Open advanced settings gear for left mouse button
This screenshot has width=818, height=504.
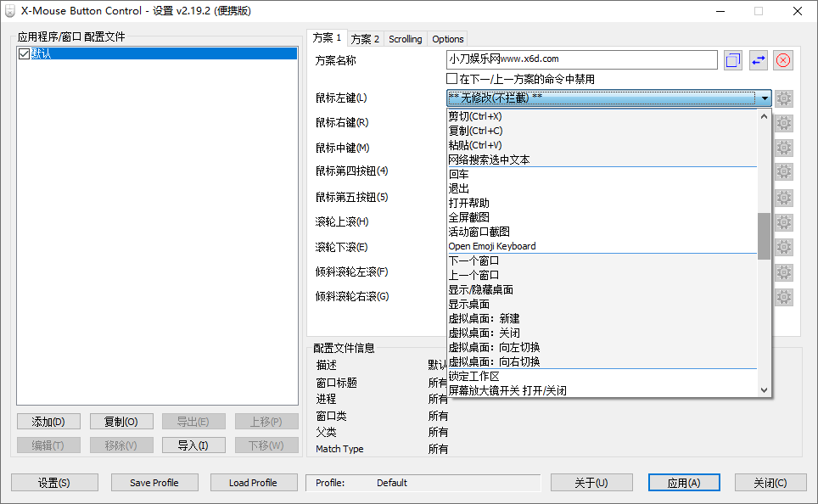click(x=782, y=98)
